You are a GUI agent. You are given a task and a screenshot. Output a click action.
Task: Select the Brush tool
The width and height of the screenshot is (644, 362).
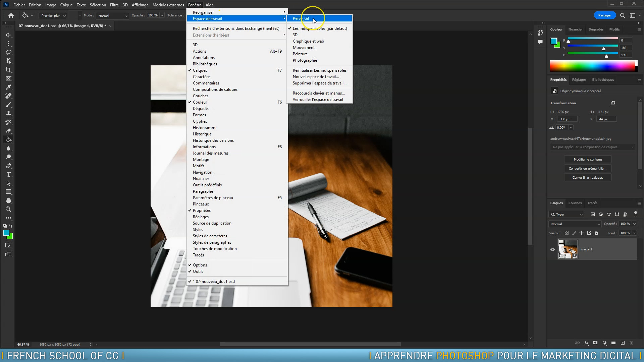pyautogui.click(x=8, y=105)
